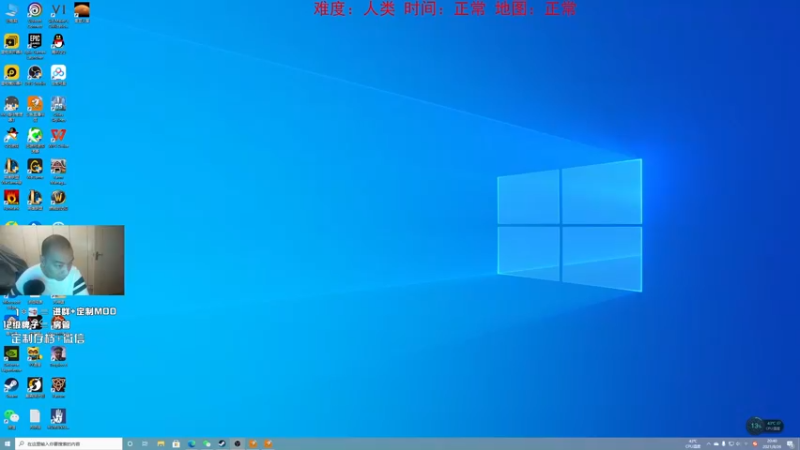Launch the GeForce Experience desktop shortcut
The image size is (800, 450).
click(11, 358)
